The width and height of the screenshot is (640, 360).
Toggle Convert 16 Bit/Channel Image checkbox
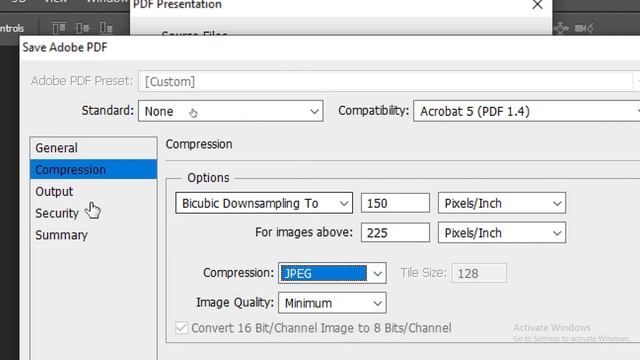(182, 328)
